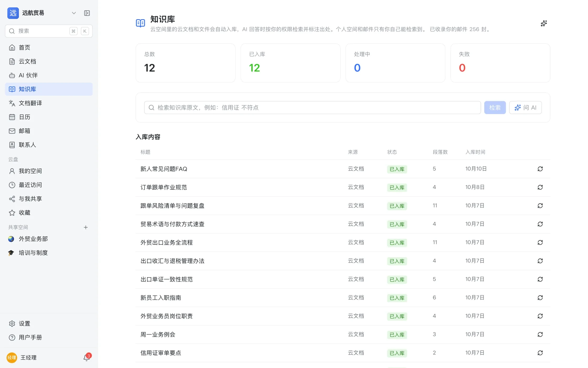Open 文档翻译 in the sidebar

pos(49,103)
